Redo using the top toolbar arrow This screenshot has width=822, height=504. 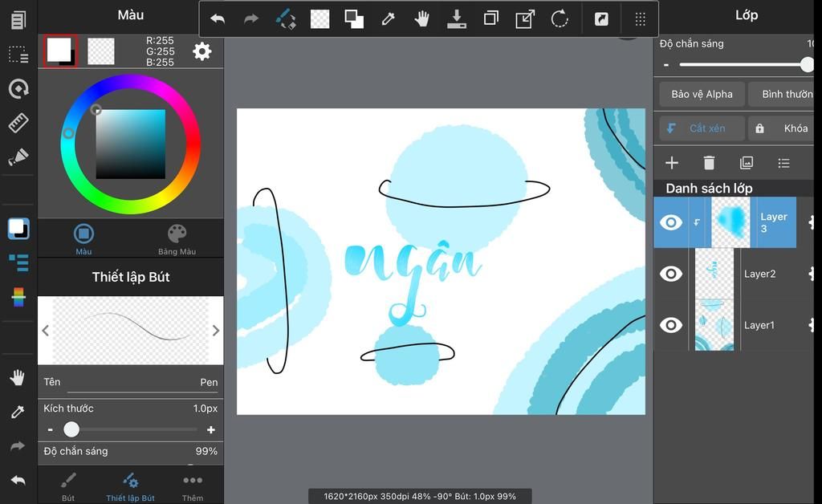(x=251, y=19)
